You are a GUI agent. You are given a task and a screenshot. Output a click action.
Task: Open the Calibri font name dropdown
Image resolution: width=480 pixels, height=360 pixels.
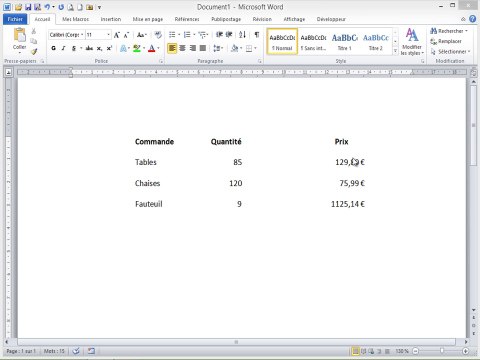[x=82, y=35]
